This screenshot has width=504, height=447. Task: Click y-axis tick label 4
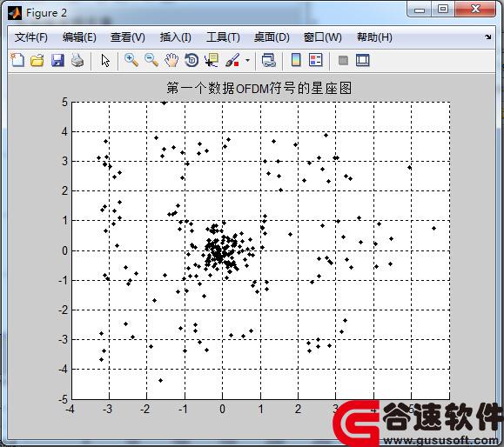pos(65,131)
